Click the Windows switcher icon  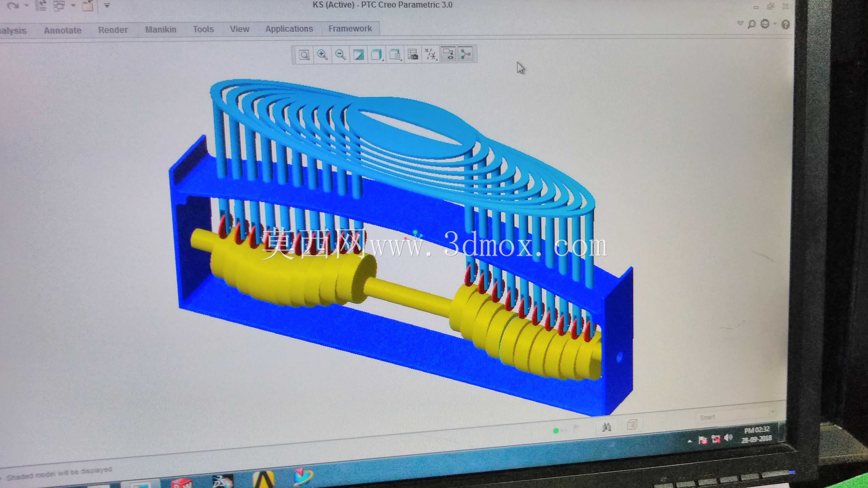point(59,6)
